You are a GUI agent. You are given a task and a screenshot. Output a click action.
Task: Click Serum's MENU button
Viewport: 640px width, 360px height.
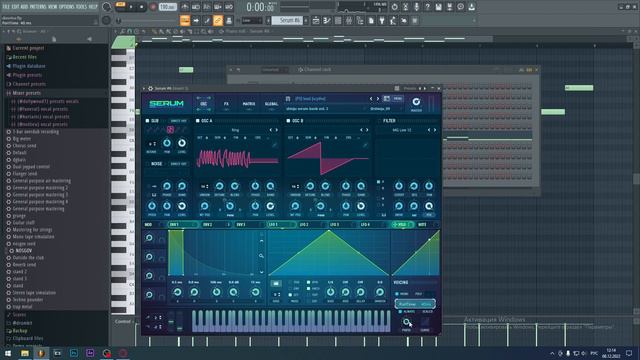(398, 99)
